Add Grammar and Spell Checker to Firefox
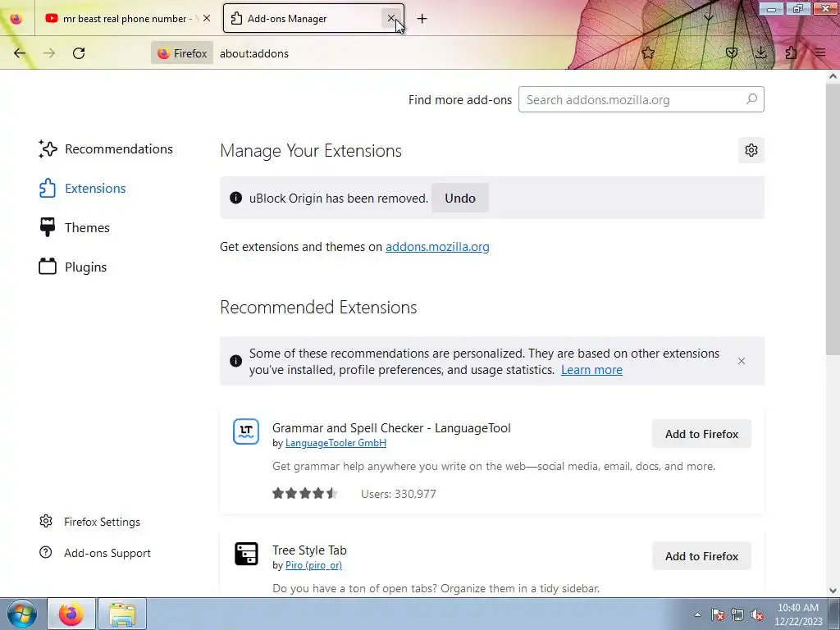 pyautogui.click(x=702, y=434)
